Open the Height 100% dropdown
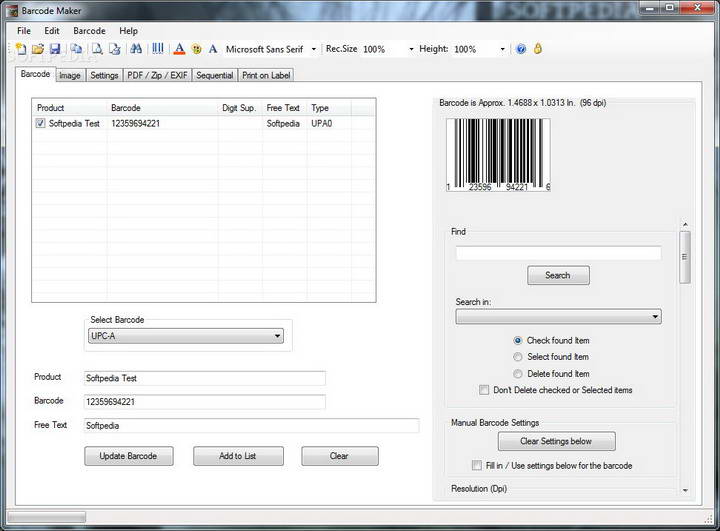The width and height of the screenshot is (720, 531). coord(503,49)
